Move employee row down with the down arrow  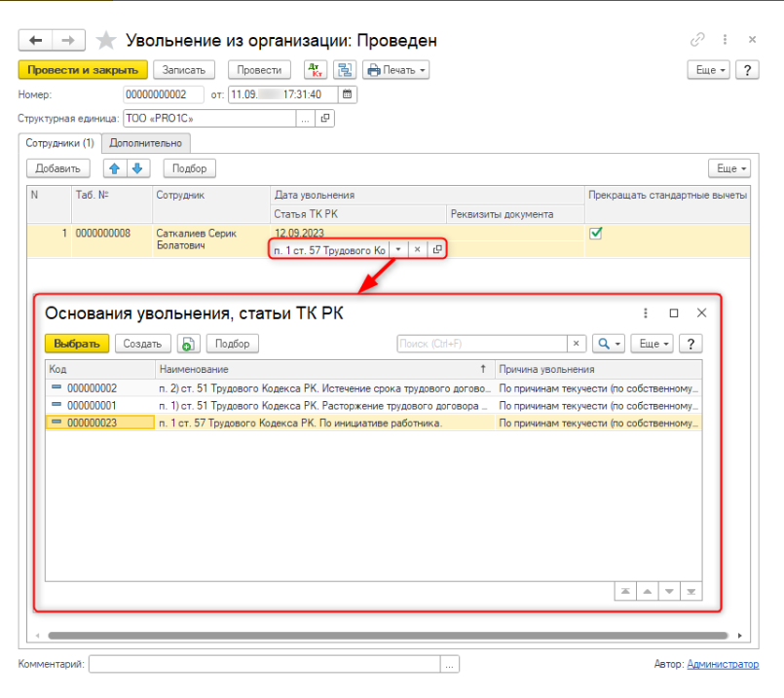137,168
